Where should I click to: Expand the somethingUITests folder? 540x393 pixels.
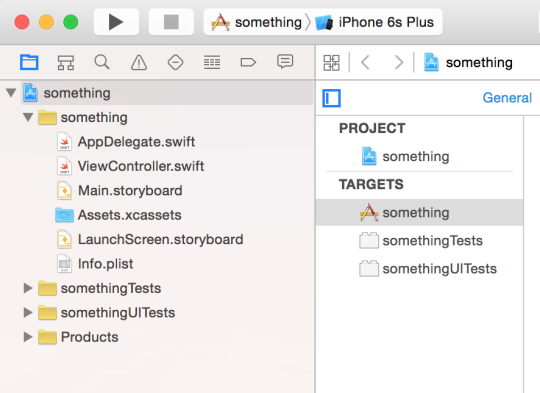28,312
